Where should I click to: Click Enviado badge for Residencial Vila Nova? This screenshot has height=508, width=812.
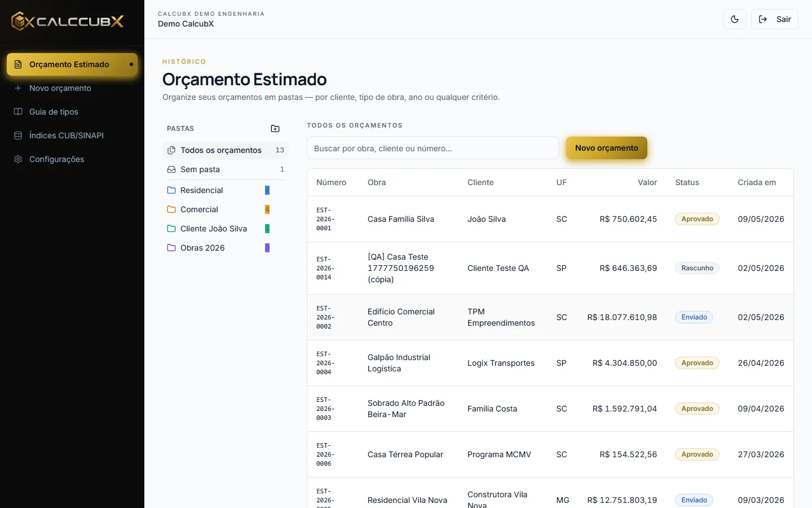(x=694, y=500)
